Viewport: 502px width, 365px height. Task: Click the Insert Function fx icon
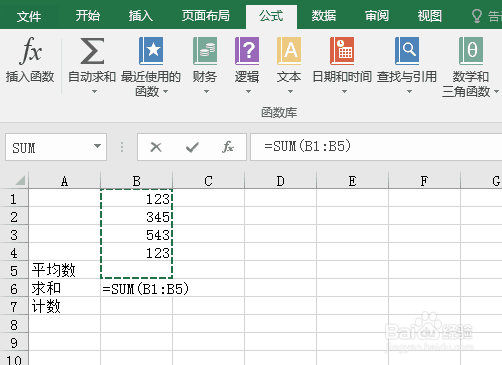click(30, 51)
